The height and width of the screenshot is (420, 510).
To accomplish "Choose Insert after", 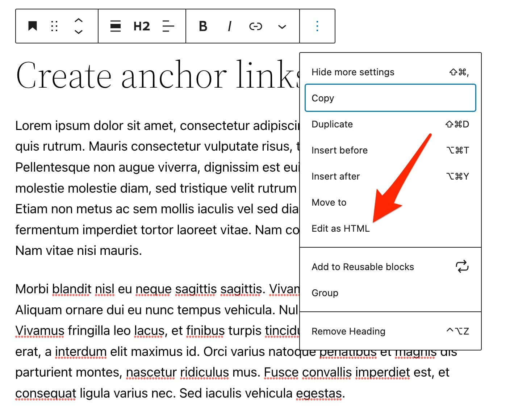I will pos(390,176).
